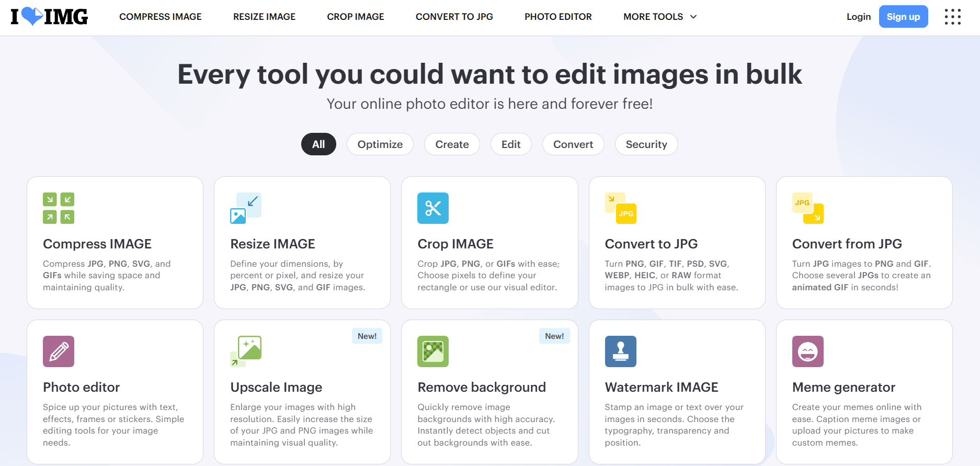The height and width of the screenshot is (466, 980).
Task: Click the Convert to JPG yellow icon
Action: pos(621,208)
